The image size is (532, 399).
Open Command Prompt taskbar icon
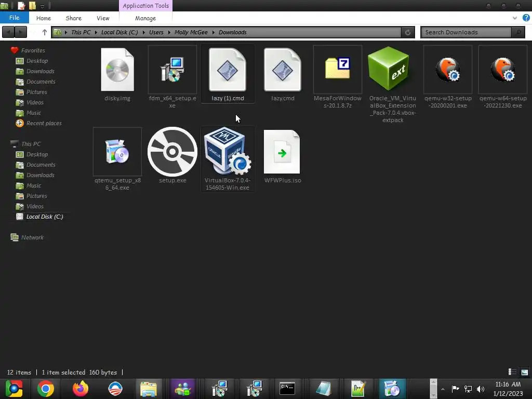[x=287, y=389]
